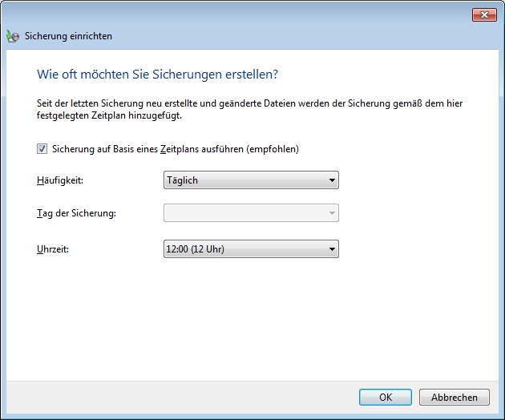Open the Häufigkeit combo box
Viewport: 505px width, 420px height.
point(250,180)
